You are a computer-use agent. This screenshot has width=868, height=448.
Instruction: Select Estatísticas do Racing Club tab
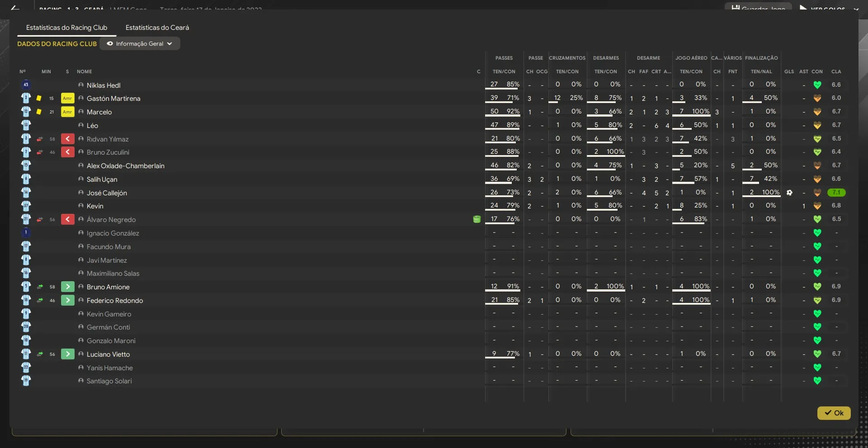click(x=66, y=28)
